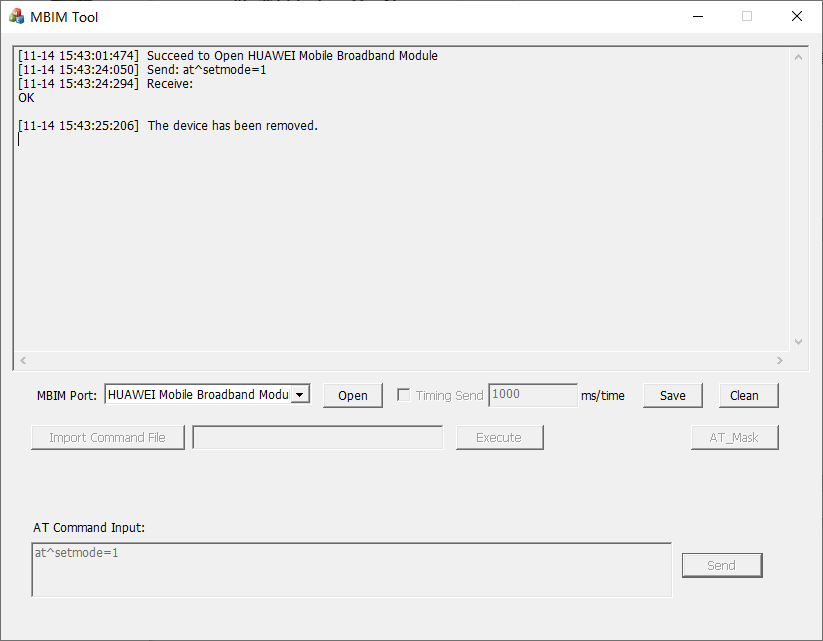The width and height of the screenshot is (823, 641).
Task: Click the 'Succeed to Open HUAWEI' log line
Action: pyautogui.click(x=228, y=56)
